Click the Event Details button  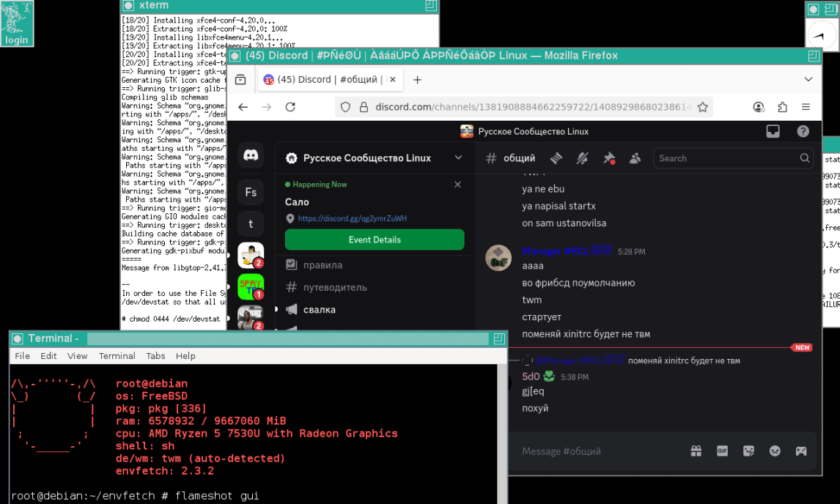coord(375,240)
